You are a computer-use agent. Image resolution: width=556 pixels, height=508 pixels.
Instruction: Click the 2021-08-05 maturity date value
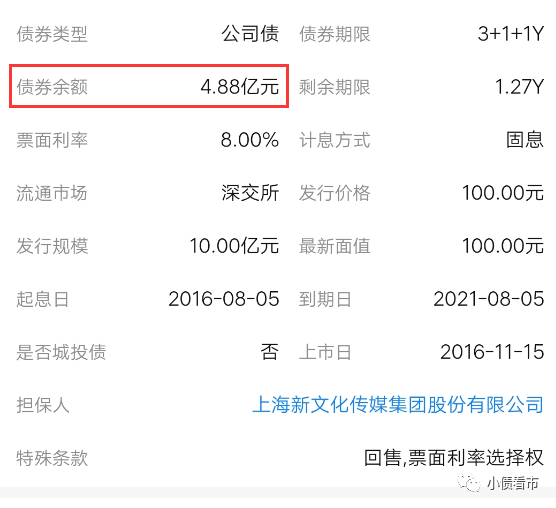click(x=489, y=298)
